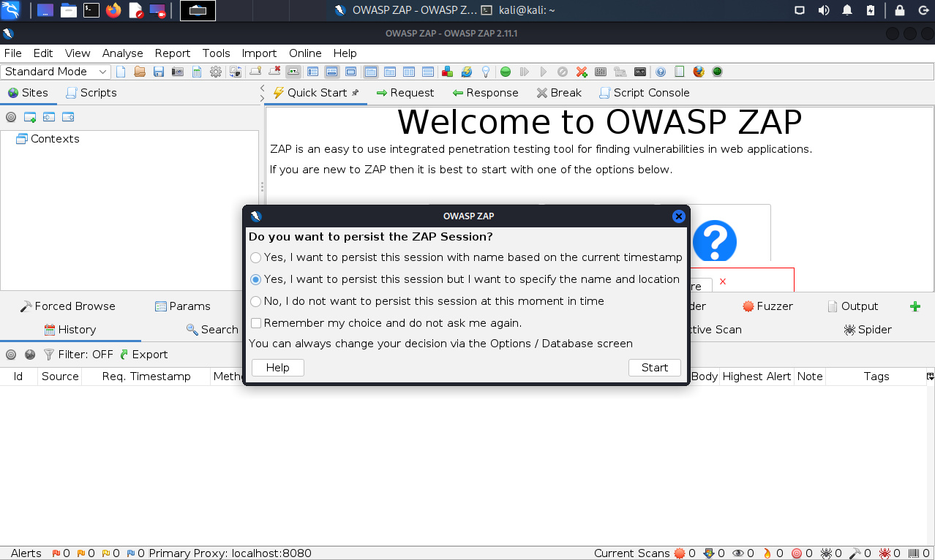
Task: Check Remember my choice checkbox
Action: 256,323
